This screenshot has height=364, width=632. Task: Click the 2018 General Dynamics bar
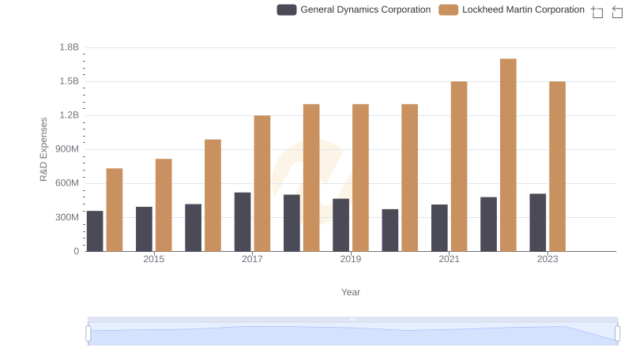click(292, 223)
